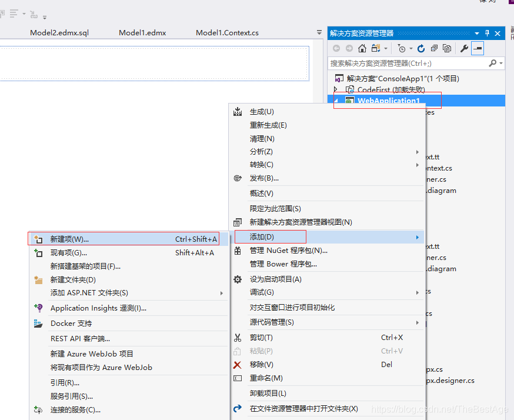Toggle the Solution Explorer auto-hide pin

pyautogui.click(x=487, y=33)
